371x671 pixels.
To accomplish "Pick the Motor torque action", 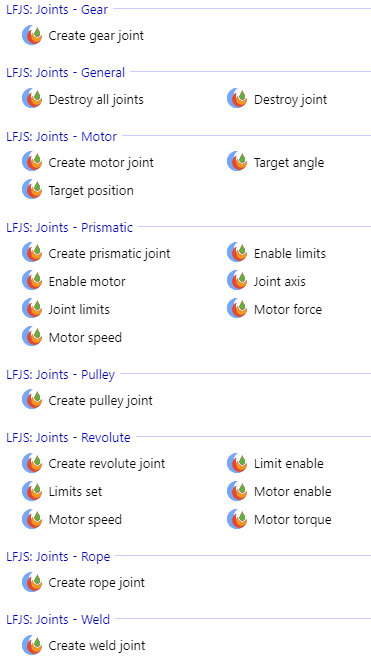I will pos(293,520).
